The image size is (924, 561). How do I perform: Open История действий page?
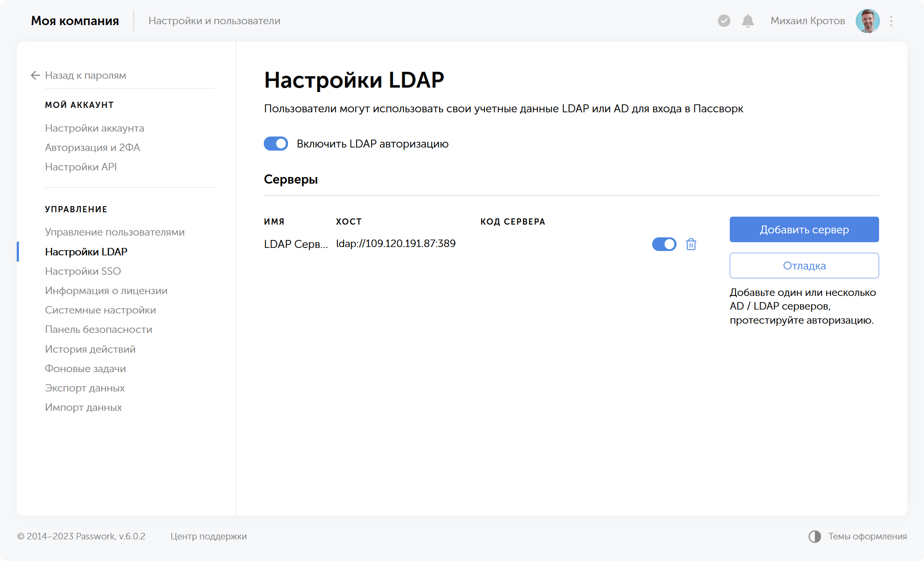point(90,349)
